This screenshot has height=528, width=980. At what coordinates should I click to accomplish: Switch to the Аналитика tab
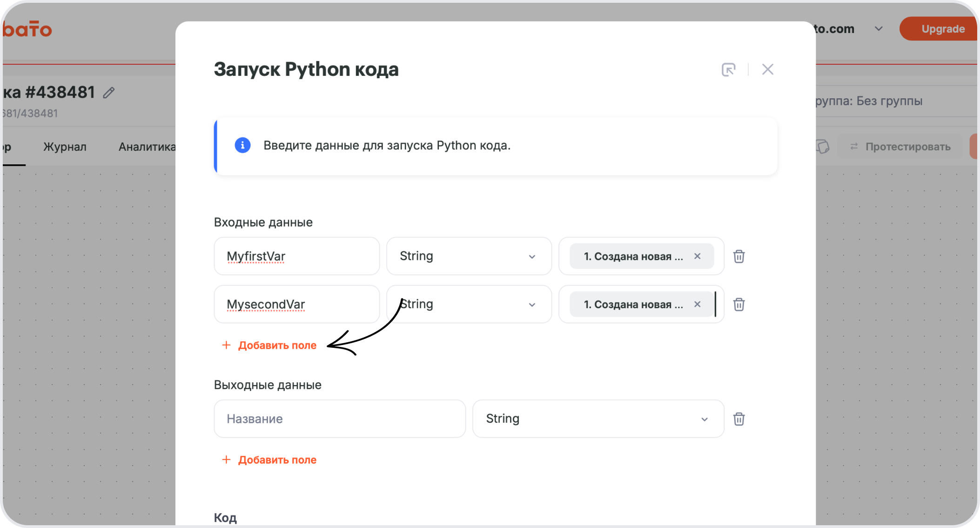point(147,147)
